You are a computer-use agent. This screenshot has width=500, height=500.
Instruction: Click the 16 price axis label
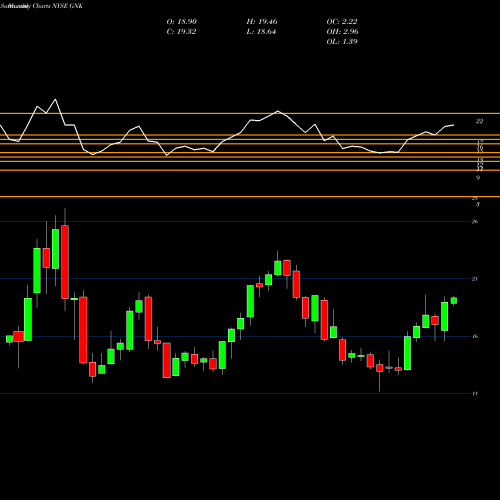475,336
